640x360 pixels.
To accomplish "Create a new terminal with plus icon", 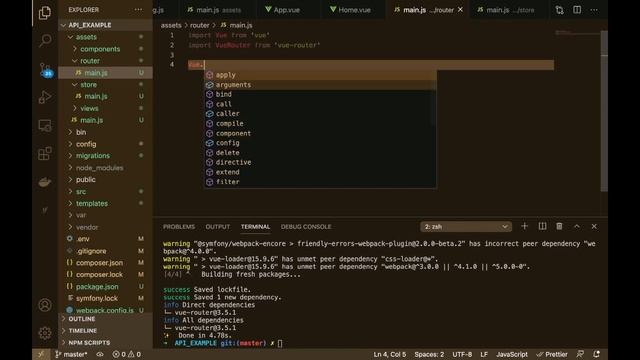I will [524, 226].
